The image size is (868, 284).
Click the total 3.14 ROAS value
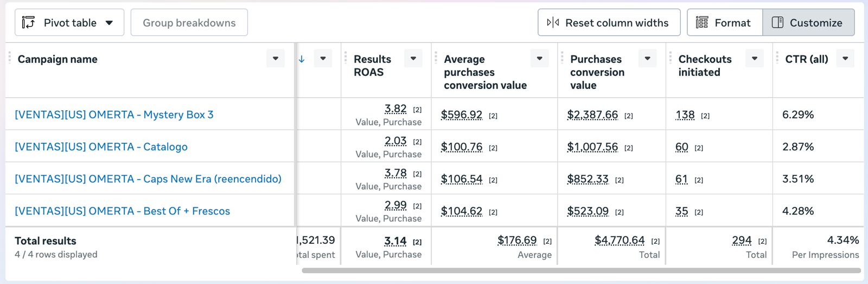click(x=395, y=241)
